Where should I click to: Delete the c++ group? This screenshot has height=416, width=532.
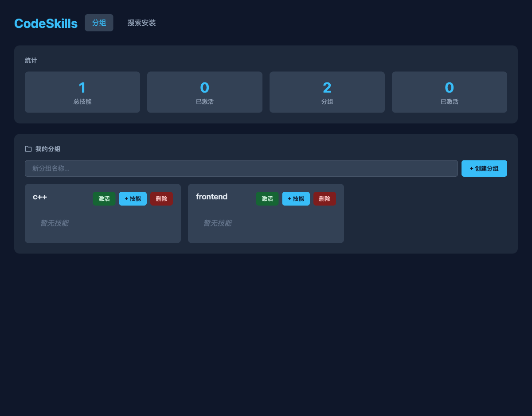161,198
